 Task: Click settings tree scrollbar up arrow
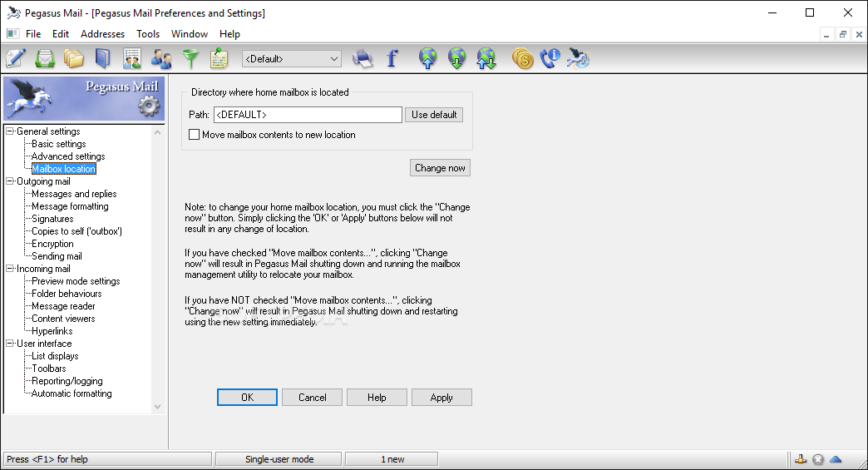coord(158,132)
